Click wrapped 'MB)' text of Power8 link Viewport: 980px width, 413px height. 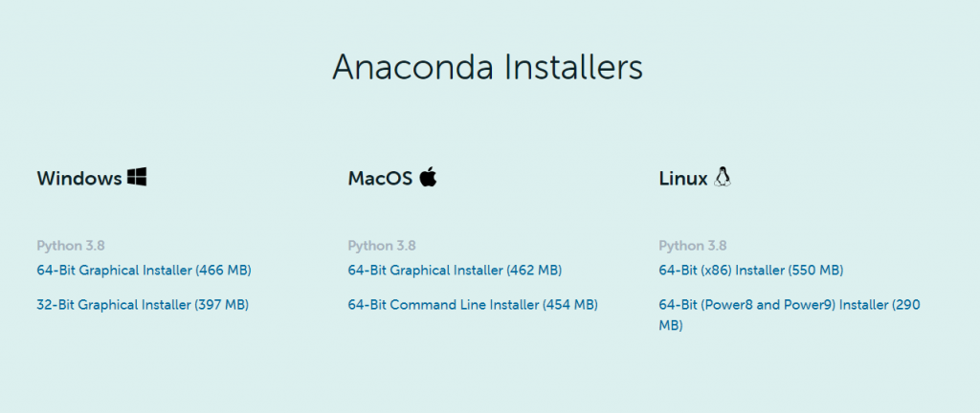tap(671, 326)
